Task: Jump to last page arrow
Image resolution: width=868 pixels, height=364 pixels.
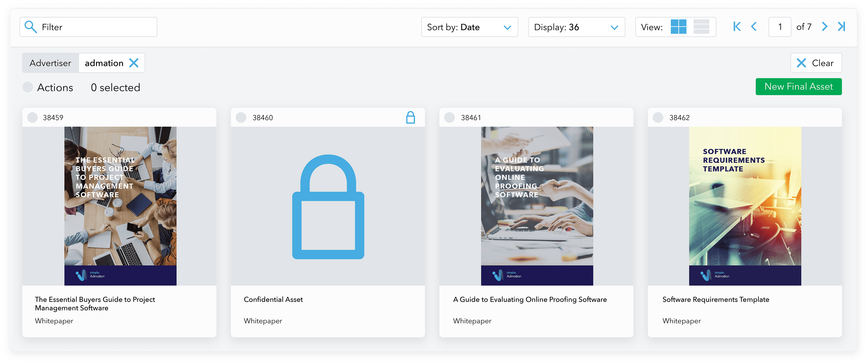Action: pyautogui.click(x=841, y=27)
